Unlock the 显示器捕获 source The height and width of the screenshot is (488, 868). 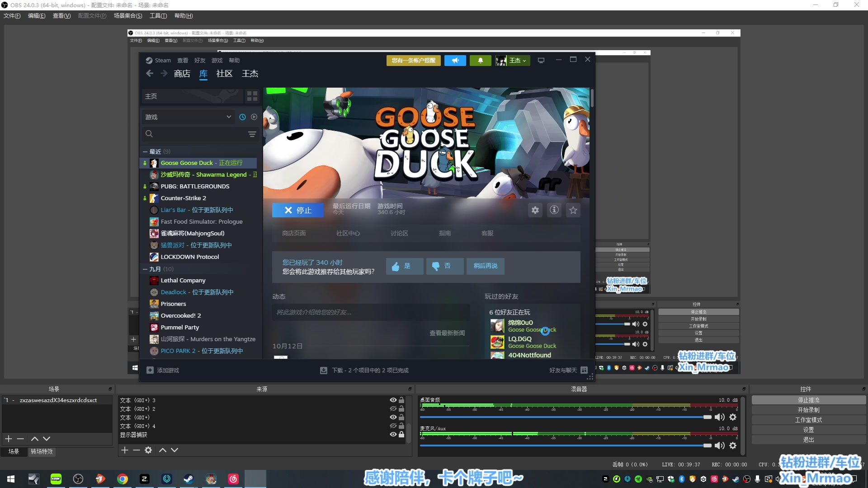pyautogui.click(x=401, y=435)
